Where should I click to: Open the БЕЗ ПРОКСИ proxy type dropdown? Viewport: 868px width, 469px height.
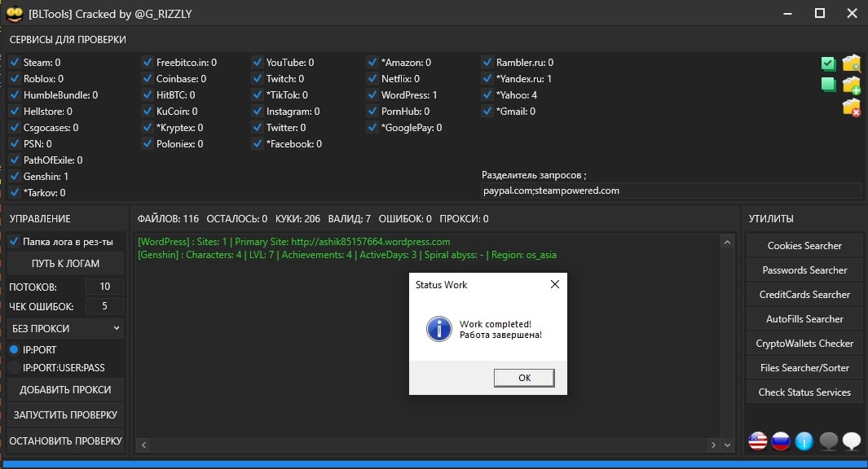(x=65, y=328)
